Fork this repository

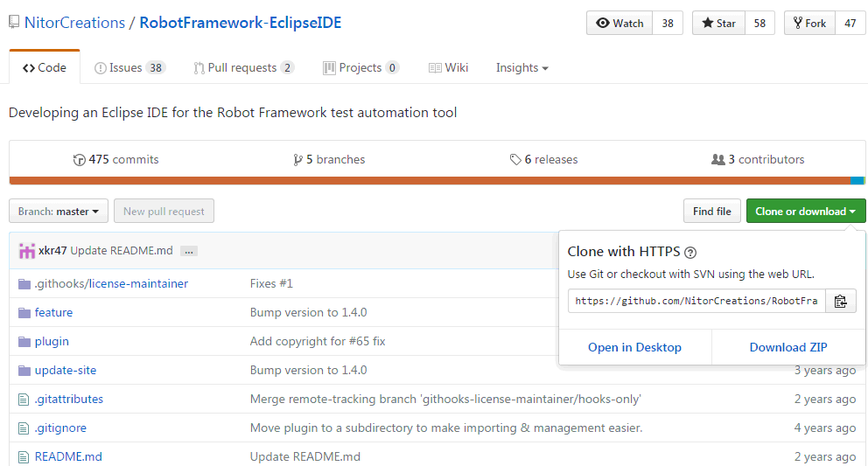coord(809,24)
